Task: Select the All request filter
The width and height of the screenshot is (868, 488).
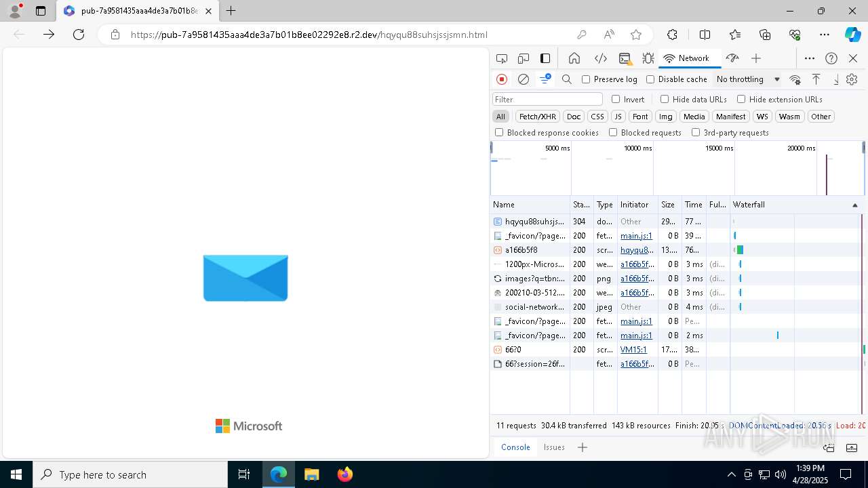Action: click(500, 117)
